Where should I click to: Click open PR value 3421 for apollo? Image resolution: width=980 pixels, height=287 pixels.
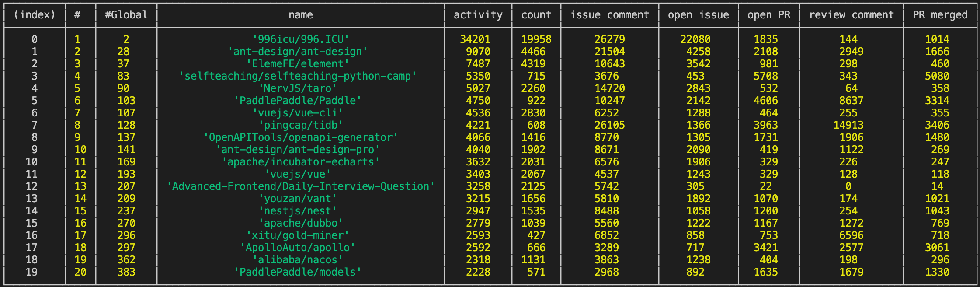tap(765, 248)
